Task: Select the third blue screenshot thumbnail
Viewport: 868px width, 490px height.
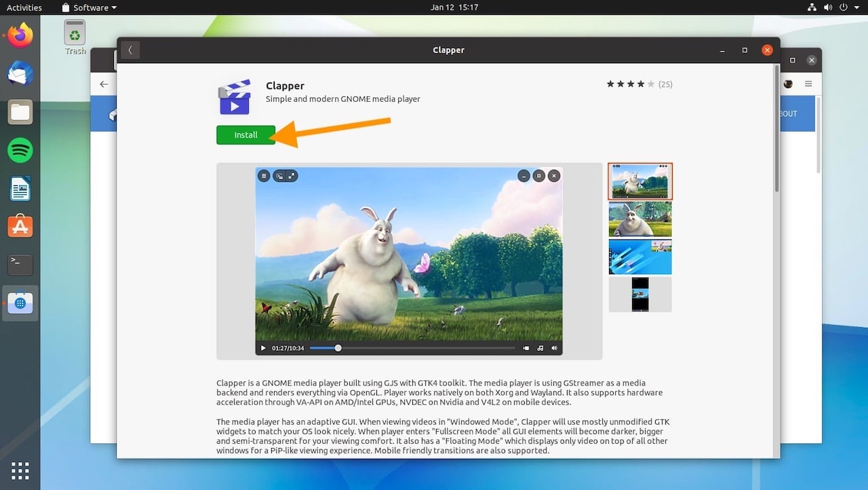Action: [640, 257]
